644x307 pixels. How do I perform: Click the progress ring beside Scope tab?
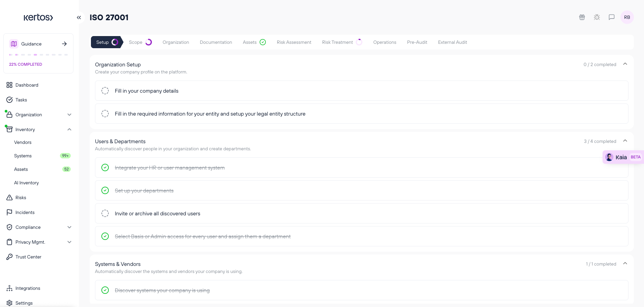click(149, 42)
